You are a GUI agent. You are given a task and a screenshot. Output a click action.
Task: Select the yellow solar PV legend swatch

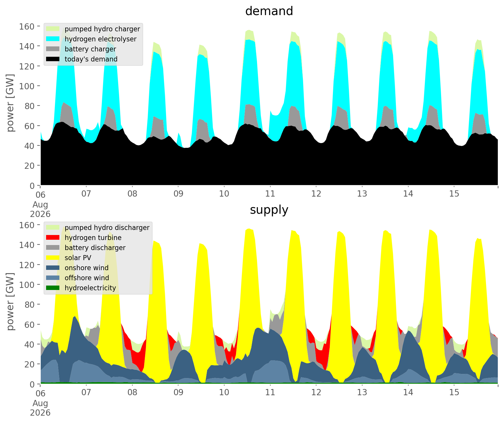[x=53, y=258]
